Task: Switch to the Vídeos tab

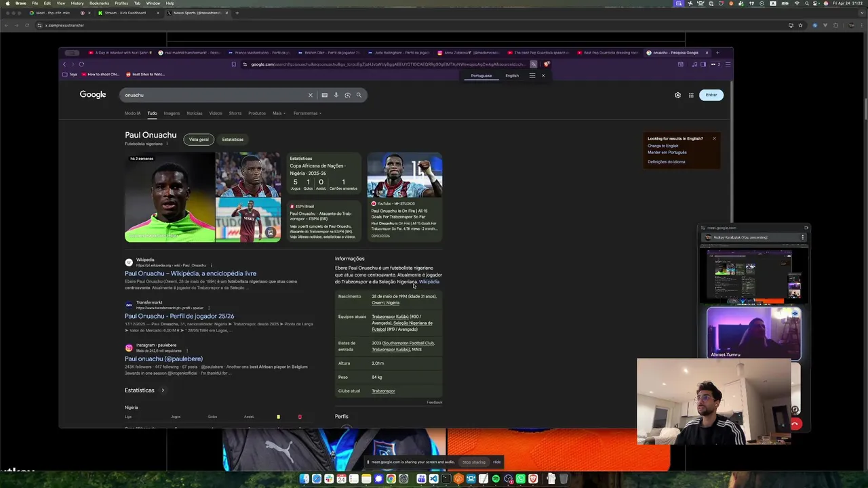Action: point(216,113)
